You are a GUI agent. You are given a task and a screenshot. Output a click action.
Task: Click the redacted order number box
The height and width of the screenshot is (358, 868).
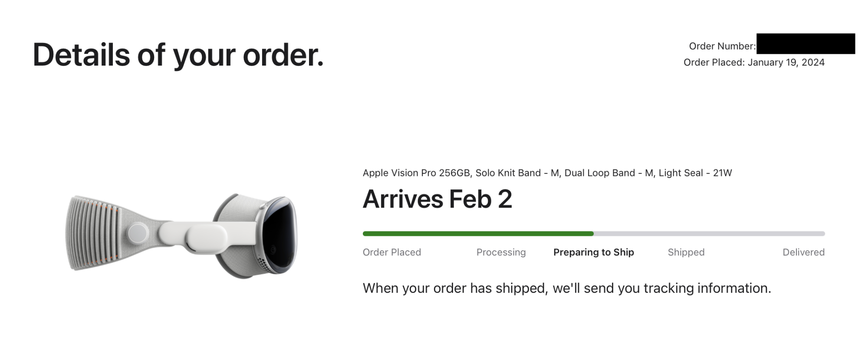(x=806, y=43)
